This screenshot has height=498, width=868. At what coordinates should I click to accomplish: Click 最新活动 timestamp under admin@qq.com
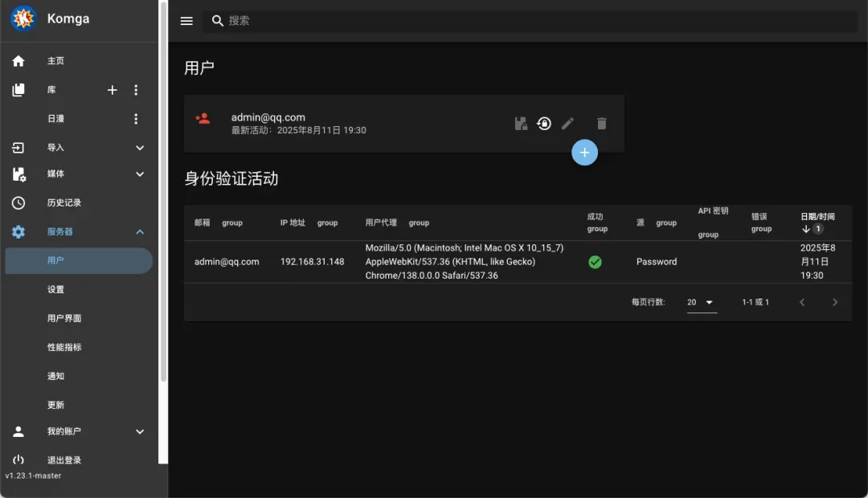coord(298,131)
